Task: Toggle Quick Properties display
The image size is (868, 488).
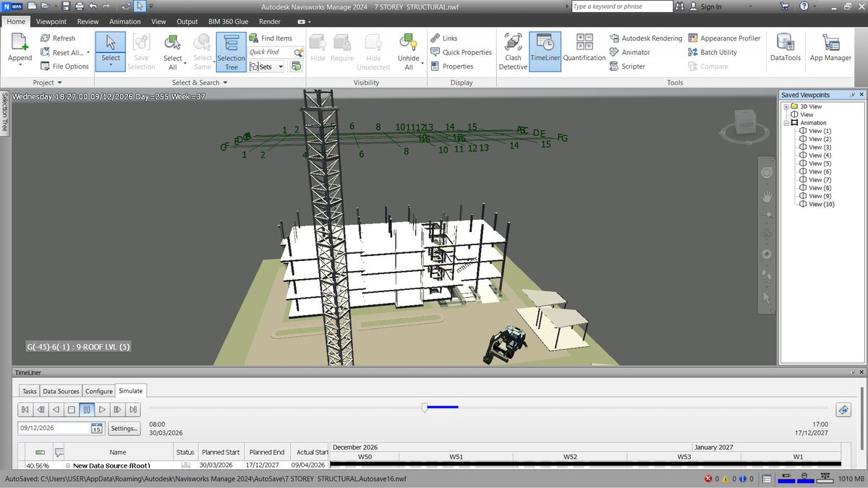Action: pos(461,52)
